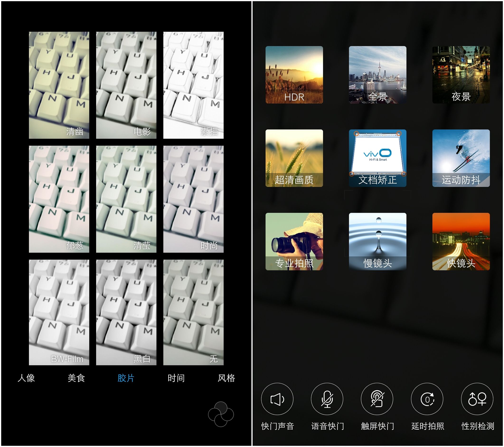The width and height of the screenshot is (504, 447).
Task: Apply the BW-Film filter thumbnail
Action: [x=59, y=312]
